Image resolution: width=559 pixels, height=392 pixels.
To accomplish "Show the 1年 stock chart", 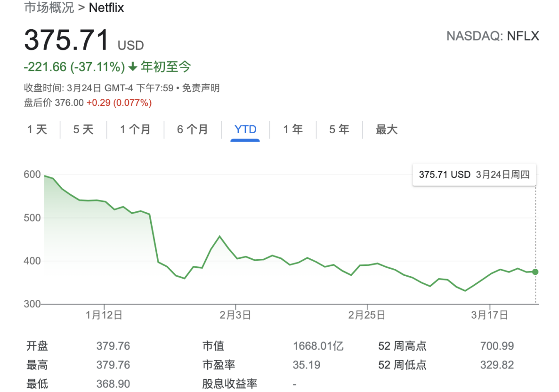I will coord(293,129).
